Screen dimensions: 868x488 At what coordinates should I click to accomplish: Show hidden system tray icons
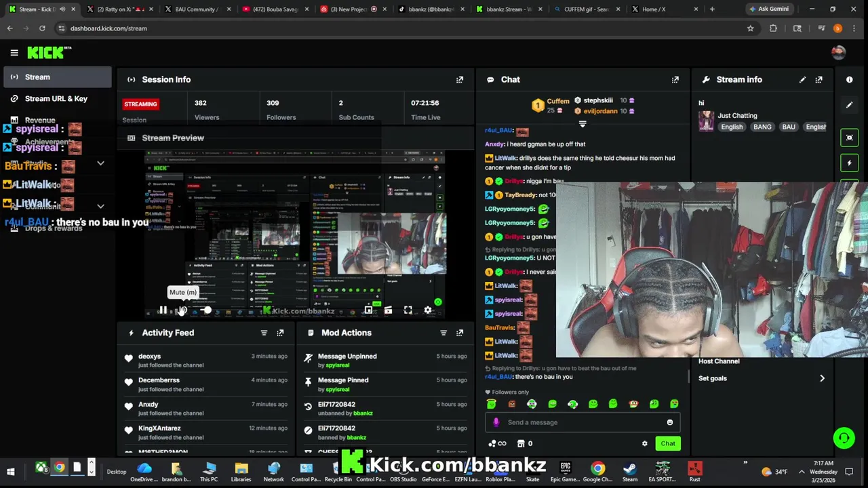coord(802,472)
